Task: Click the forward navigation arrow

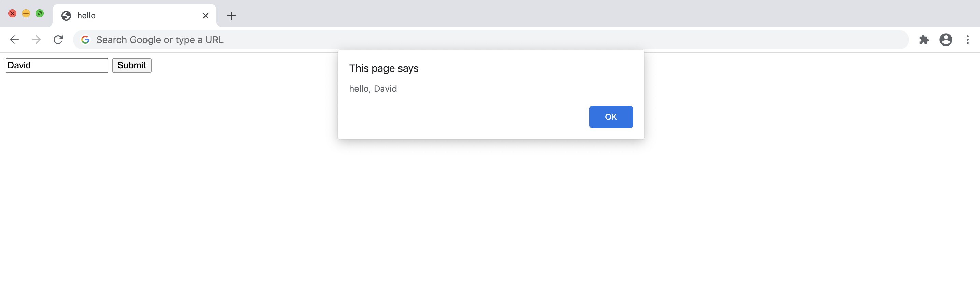Action: tap(36, 40)
